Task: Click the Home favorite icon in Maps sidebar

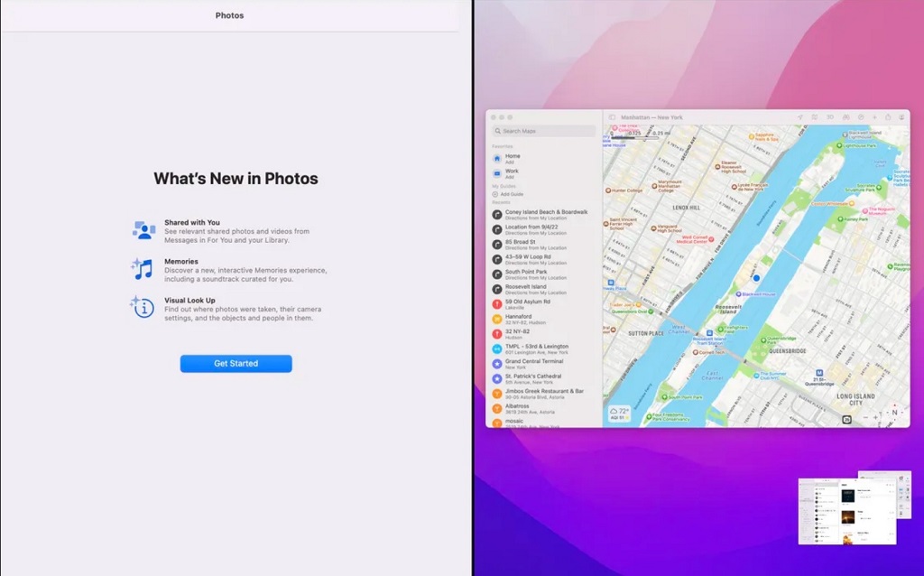Action: [x=497, y=158]
